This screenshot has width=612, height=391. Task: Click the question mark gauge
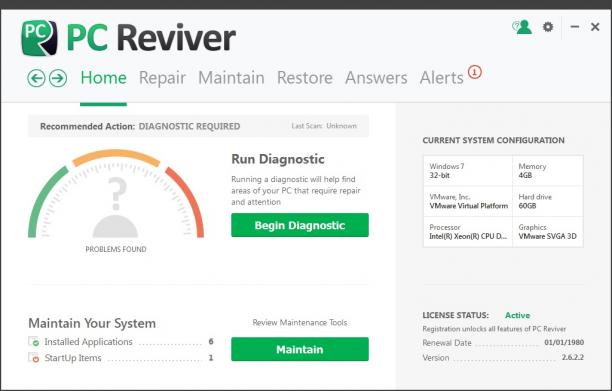116,195
